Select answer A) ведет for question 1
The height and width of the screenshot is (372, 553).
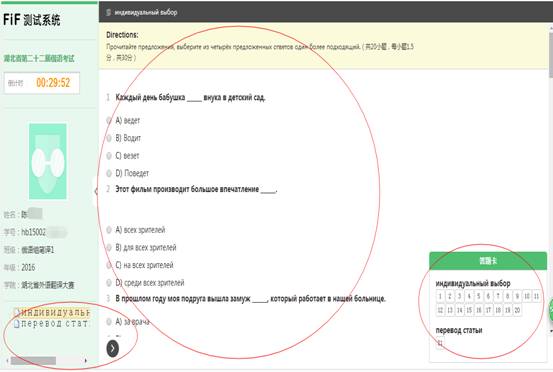[x=109, y=121]
